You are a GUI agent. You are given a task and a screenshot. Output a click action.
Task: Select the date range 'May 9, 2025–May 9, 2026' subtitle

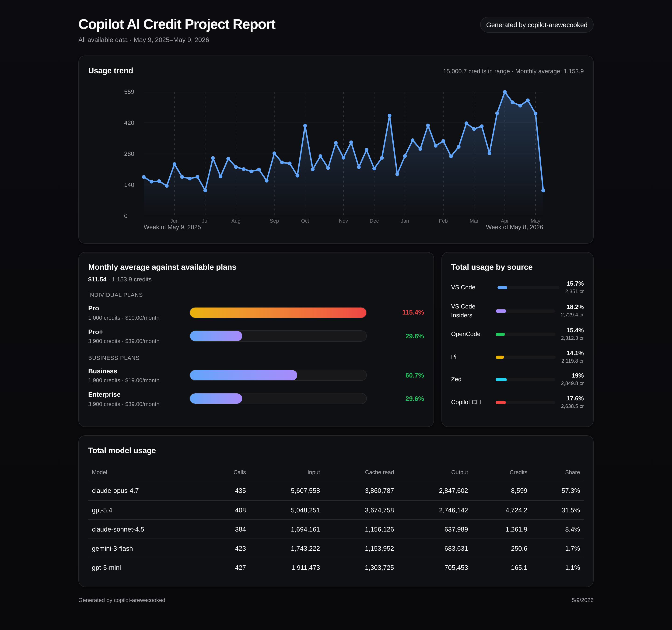coord(171,40)
